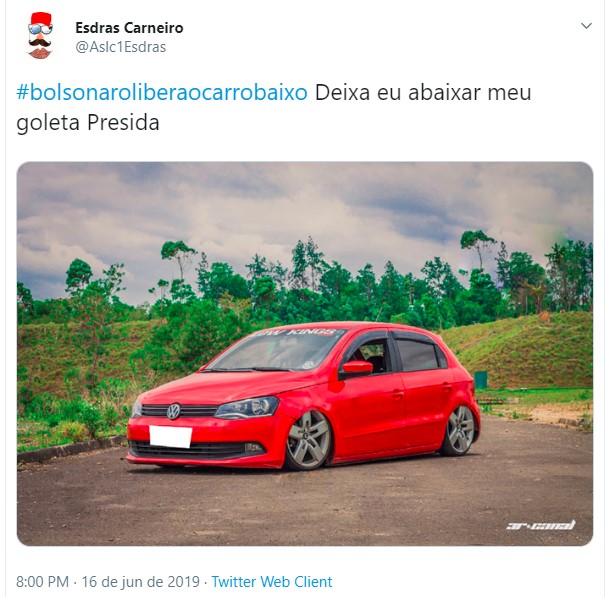Click the VW logo on the car grille
Image resolution: width=605 pixels, height=597 pixels.
tap(174, 411)
